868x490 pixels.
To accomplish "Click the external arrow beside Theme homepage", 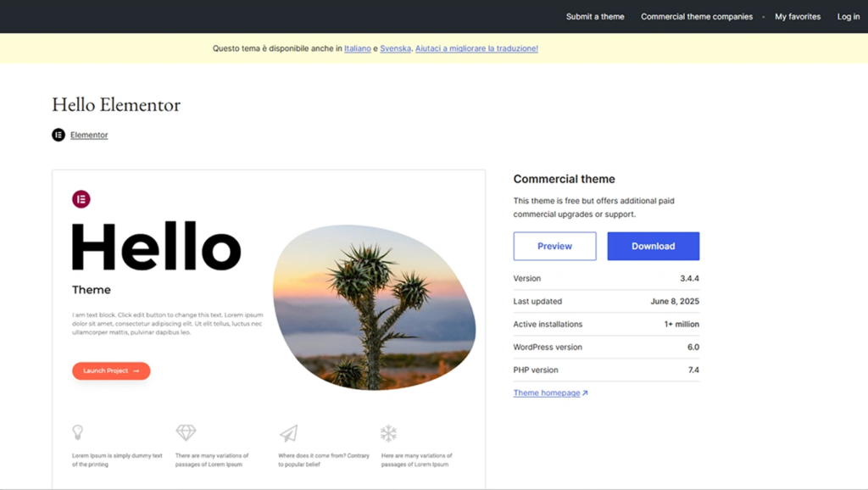I will click(x=585, y=393).
